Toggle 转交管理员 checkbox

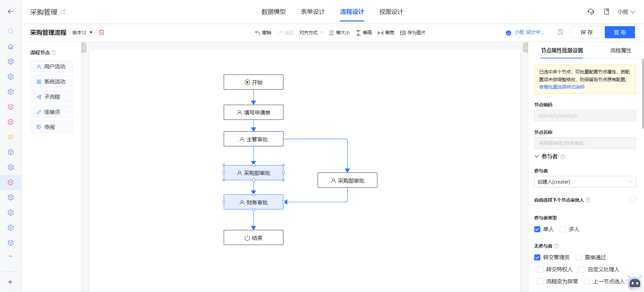click(x=537, y=257)
